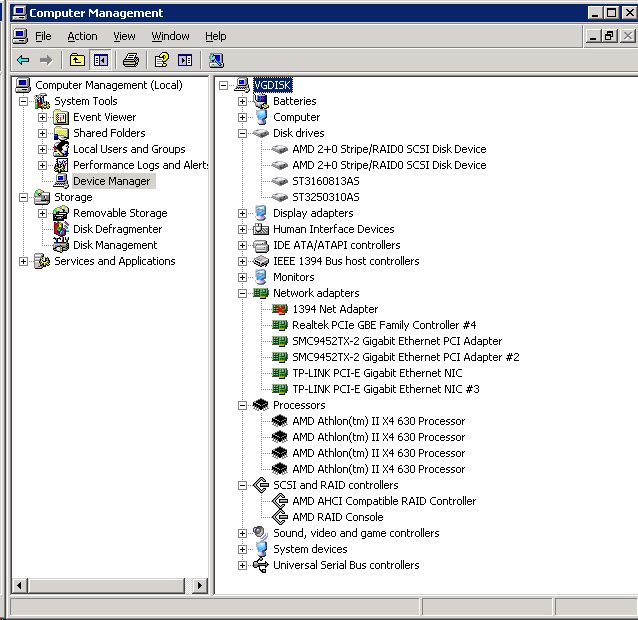Click left pane scrollbar right arrow
The height and width of the screenshot is (620, 638).
[x=199, y=586]
